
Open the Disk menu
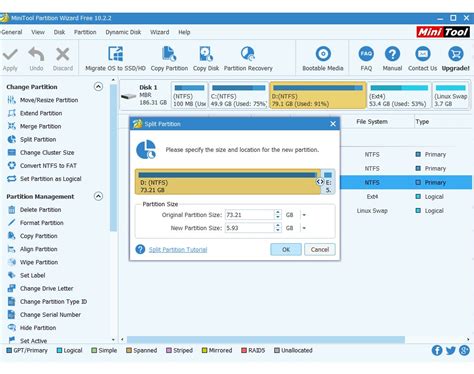coord(59,32)
